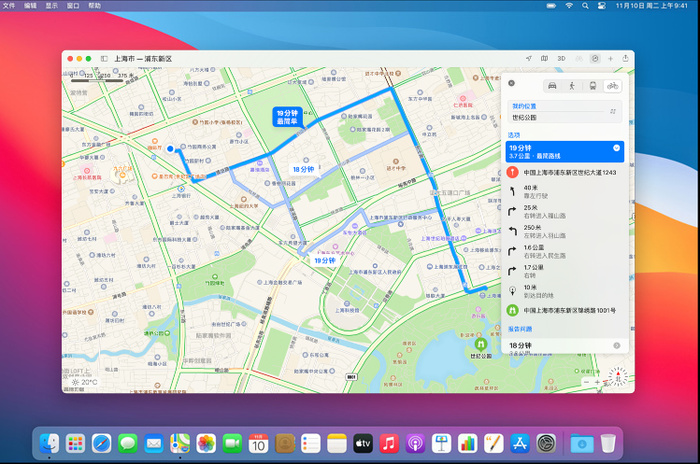Image resolution: width=700 pixels, height=464 pixels.
Task: Click the plus button in the Maps toolbar
Action: tap(609, 59)
